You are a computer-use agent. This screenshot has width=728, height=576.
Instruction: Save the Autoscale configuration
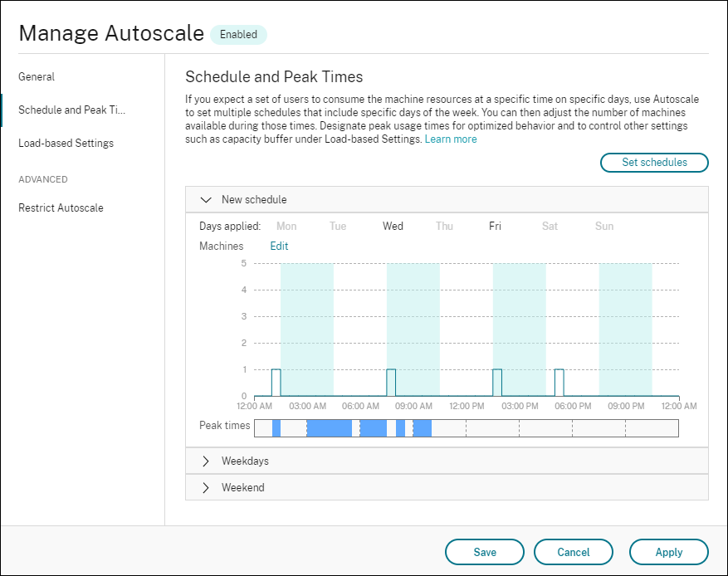485,552
